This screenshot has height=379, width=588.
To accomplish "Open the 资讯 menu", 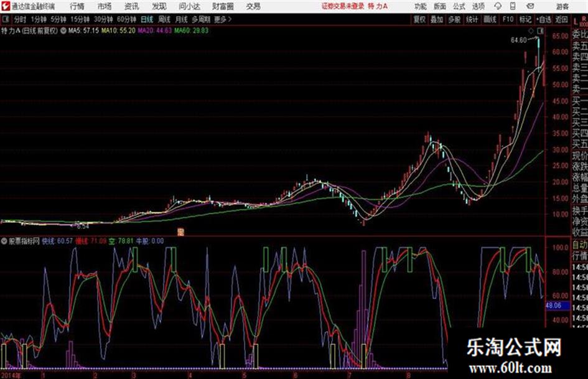I will click(x=132, y=6).
